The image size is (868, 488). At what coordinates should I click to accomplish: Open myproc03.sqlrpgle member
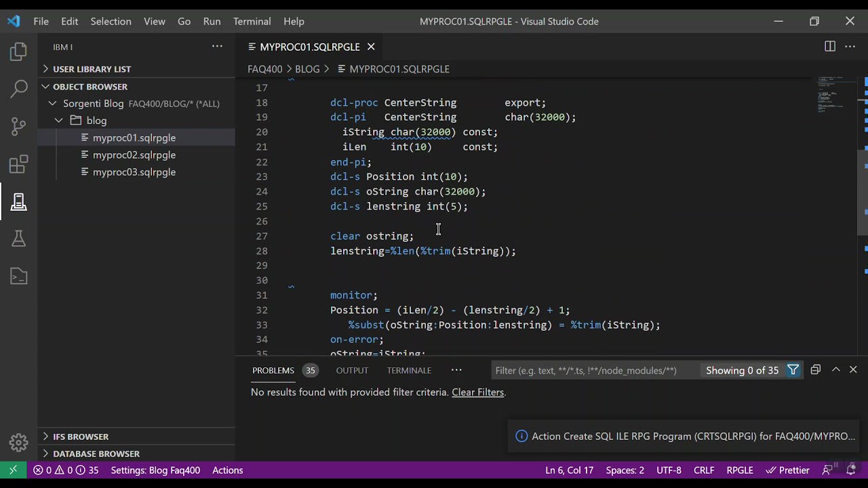[134, 171]
